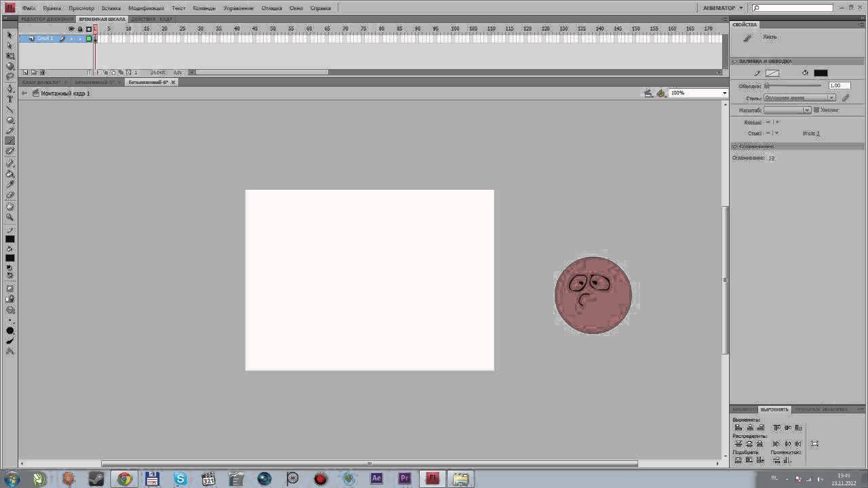Screen dimensions: 868x488
Task: Open Adobe After Effects from the taskbar
Action: click(x=376, y=479)
